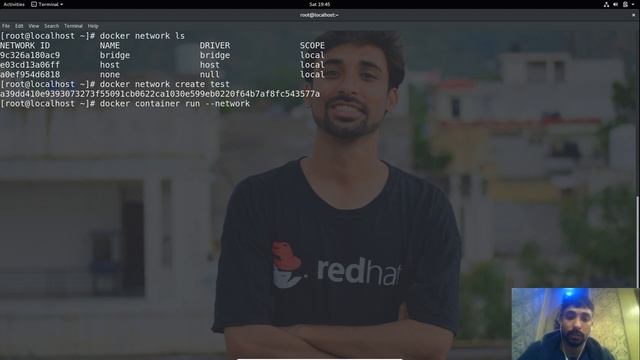Screen dimensions: 640x360
Task: Close the root@localhost terminal window
Action: pos(634,15)
